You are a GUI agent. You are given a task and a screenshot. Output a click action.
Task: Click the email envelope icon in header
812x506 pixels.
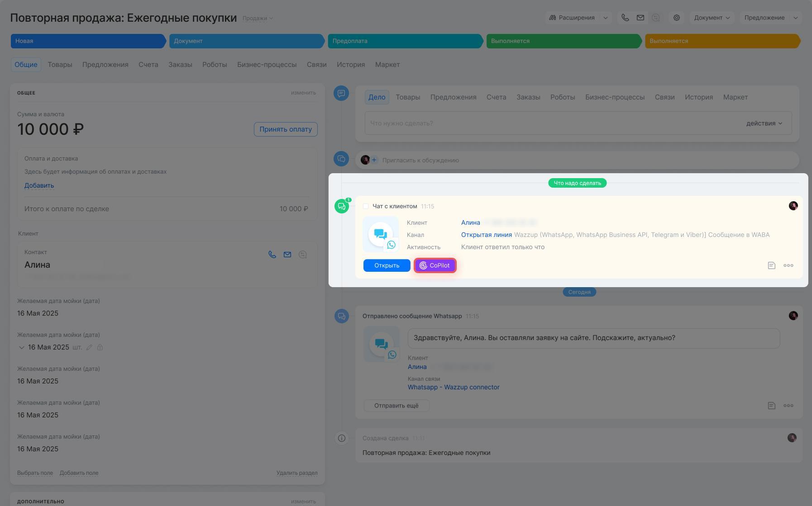coord(640,18)
